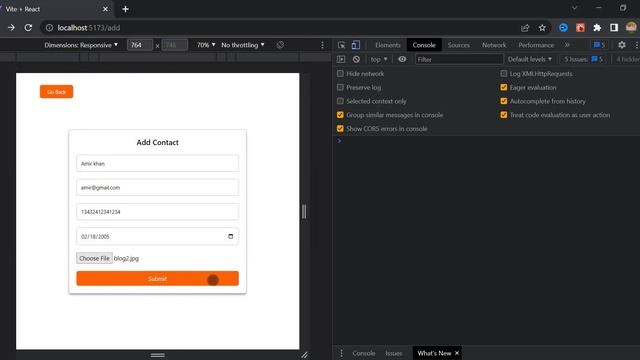Open tab search chevron in title bar
Screen dimensions: 640x360
574,8
